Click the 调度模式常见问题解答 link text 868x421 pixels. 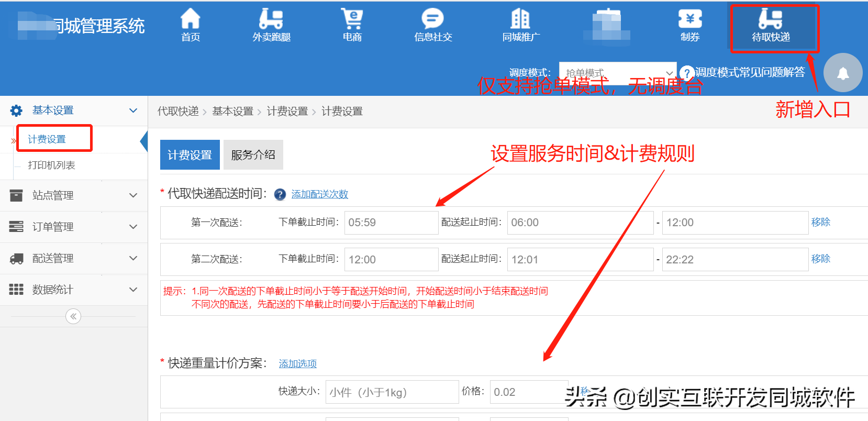[750, 72]
